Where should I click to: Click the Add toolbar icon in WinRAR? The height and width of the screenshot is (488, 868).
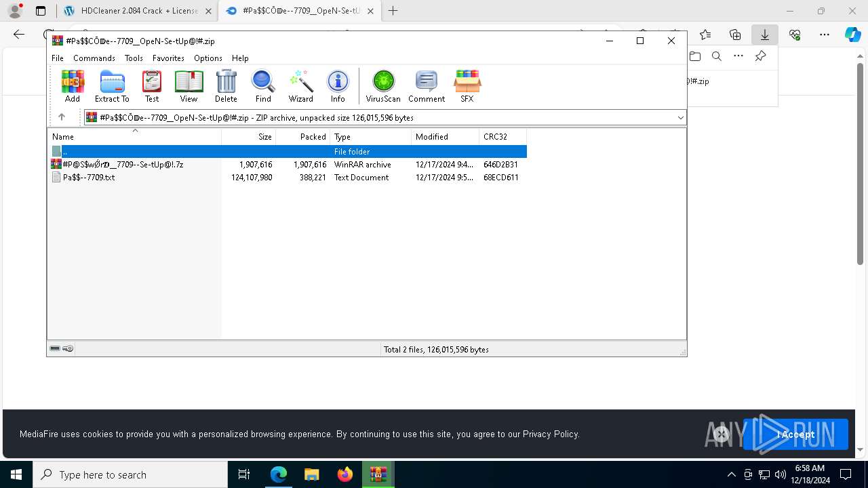click(73, 86)
